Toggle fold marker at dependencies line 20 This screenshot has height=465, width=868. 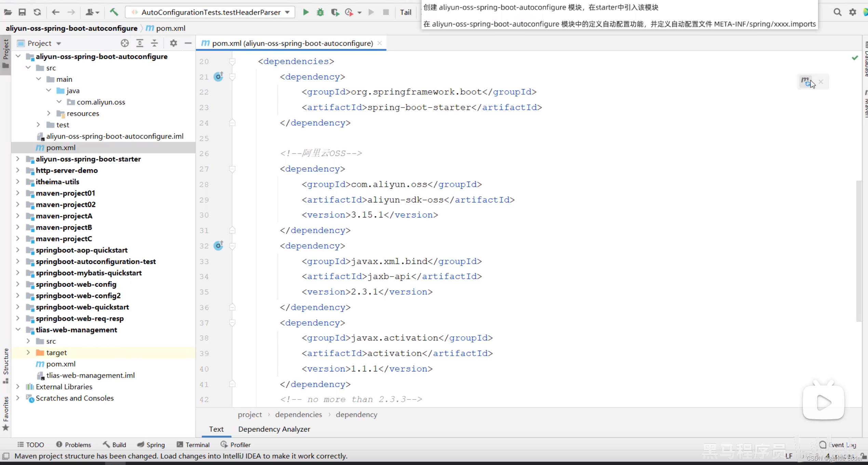pyautogui.click(x=232, y=61)
